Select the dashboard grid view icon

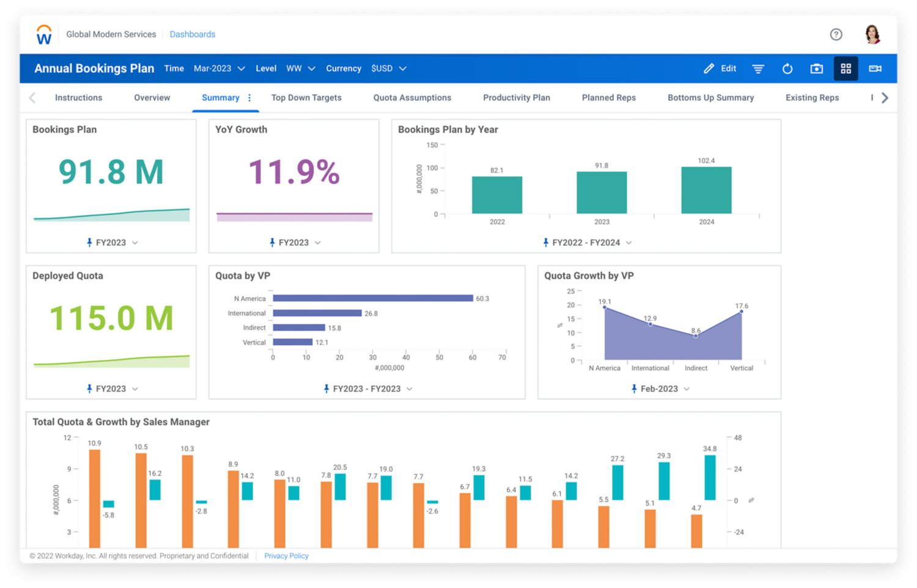coord(846,69)
